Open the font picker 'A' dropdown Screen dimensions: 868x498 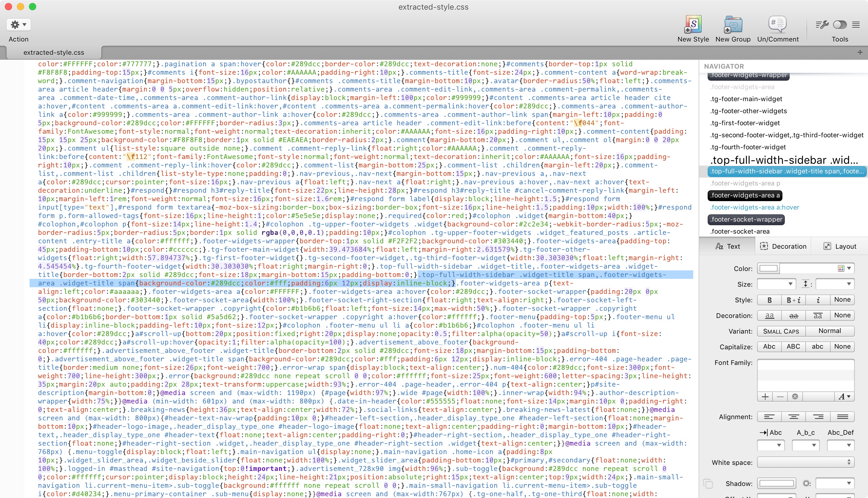pyautogui.click(x=844, y=397)
